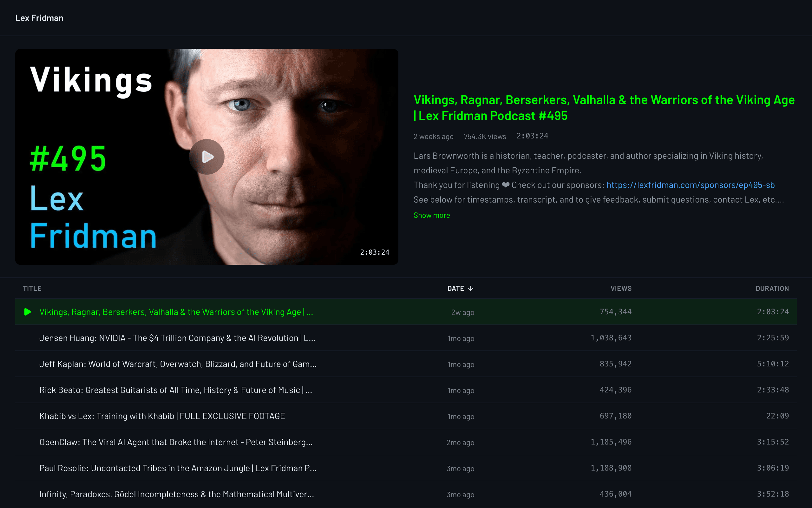
Task: Click the 424,396 views cell
Action: click(615, 390)
